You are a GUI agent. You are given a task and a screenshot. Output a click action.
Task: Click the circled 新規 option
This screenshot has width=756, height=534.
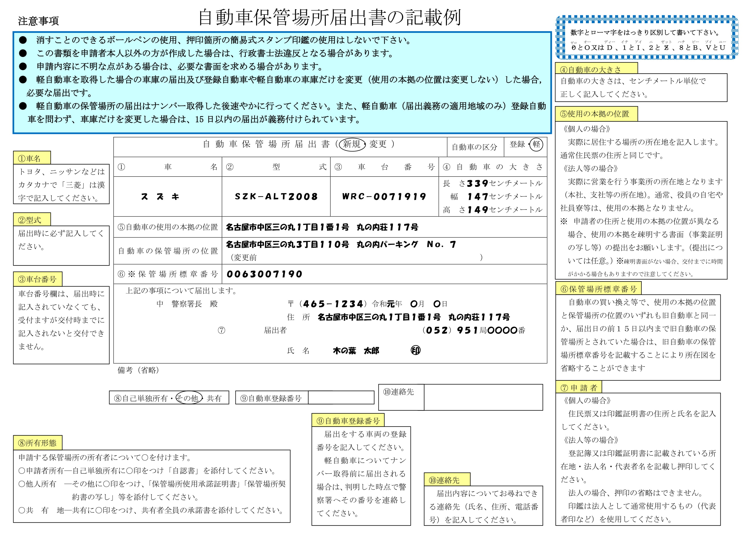(x=352, y=144)
